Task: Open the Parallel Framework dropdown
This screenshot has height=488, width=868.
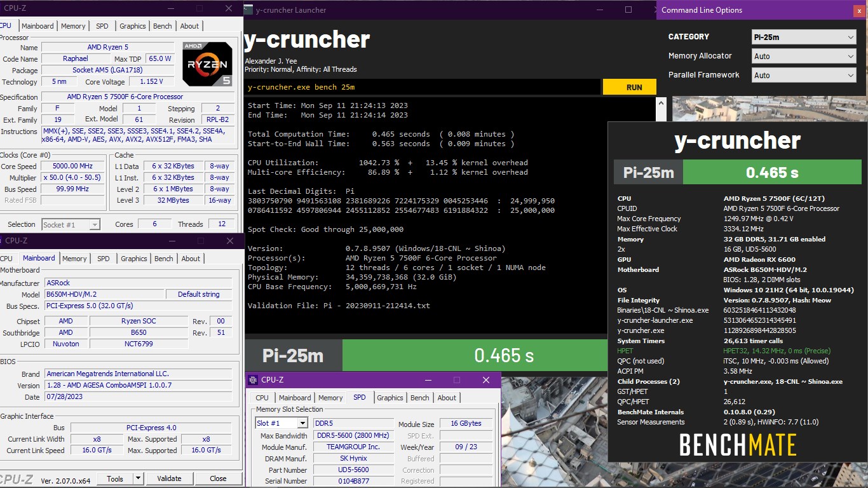Action: (804, 75)
